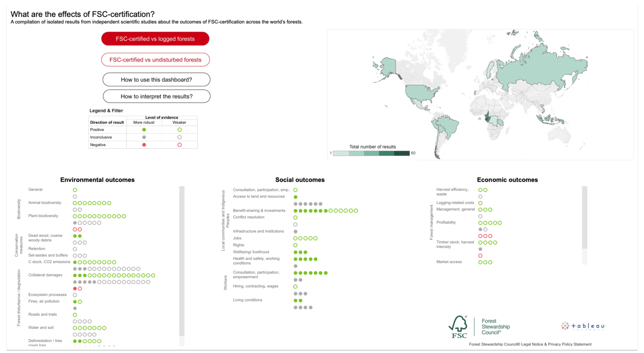Toggle the Negative robust evidence filter
644x353 pixels.
(144, 145)
